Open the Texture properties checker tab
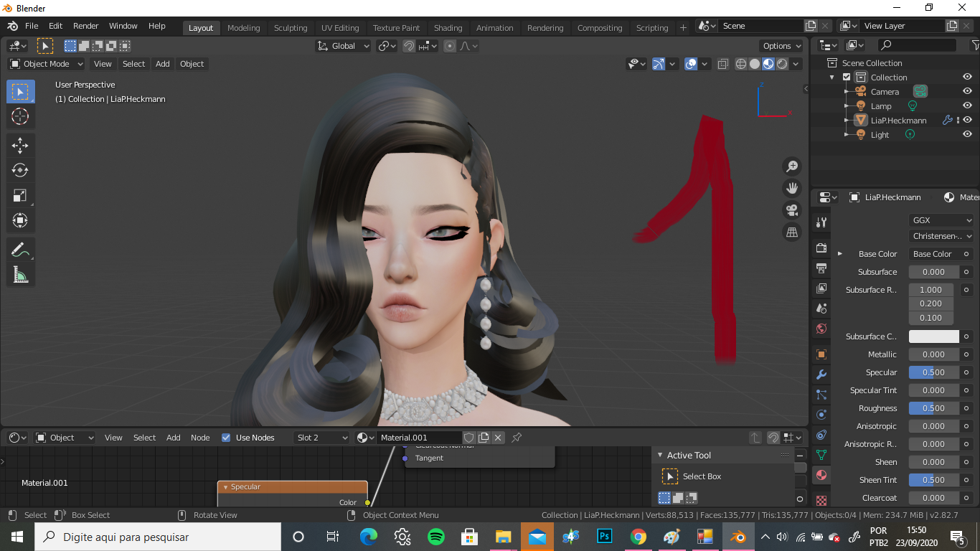Screen dimensions: 980x551 (820, 497)
